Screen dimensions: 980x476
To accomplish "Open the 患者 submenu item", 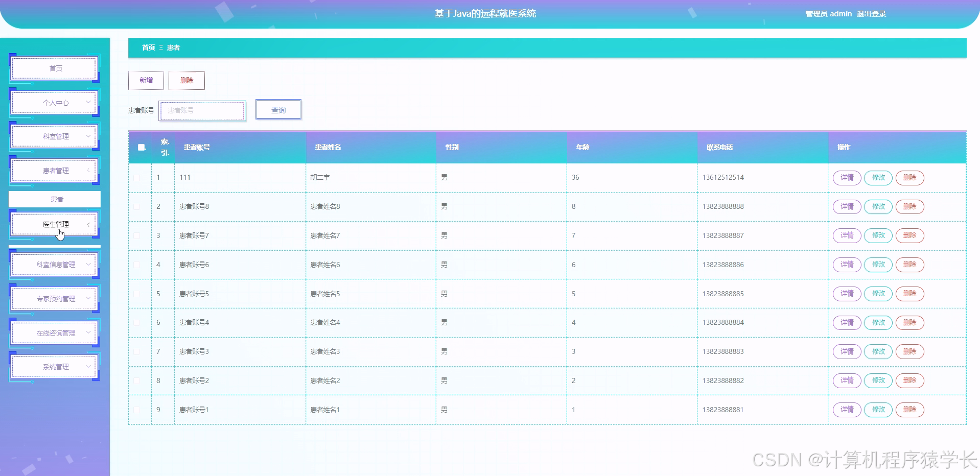I will [55, 199].
